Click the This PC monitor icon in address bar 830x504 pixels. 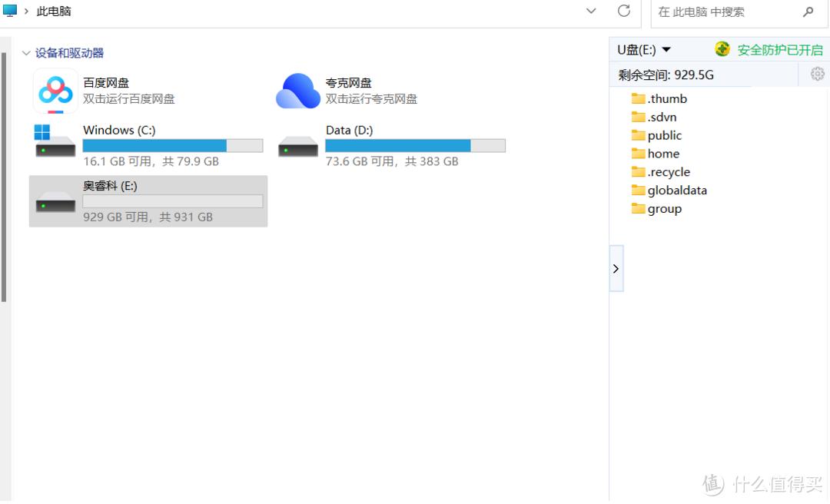(10, 10)
